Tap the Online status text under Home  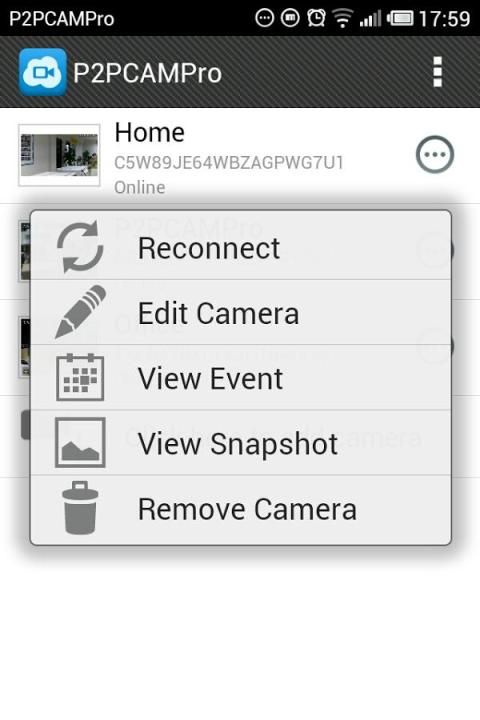(140, 187)
